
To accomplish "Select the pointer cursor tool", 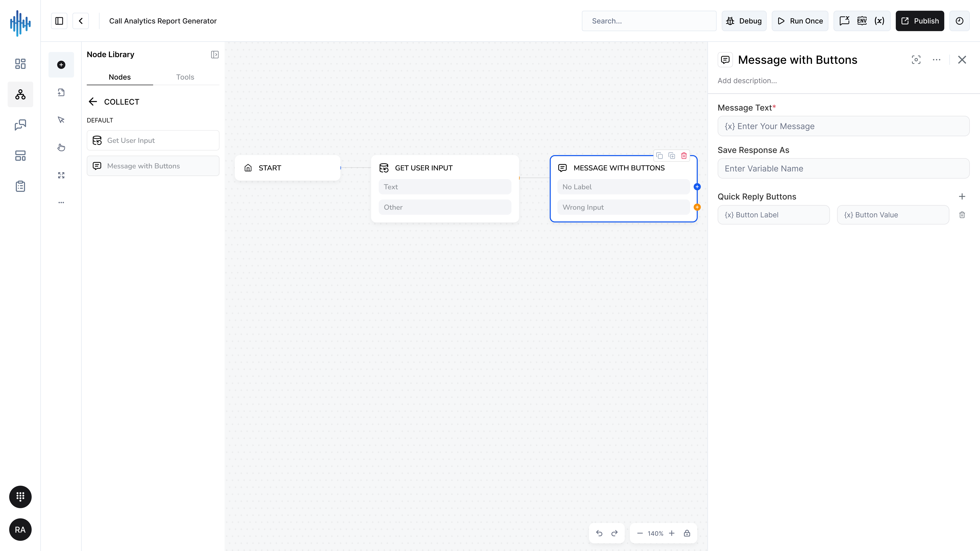I will (x=61, y=120).
